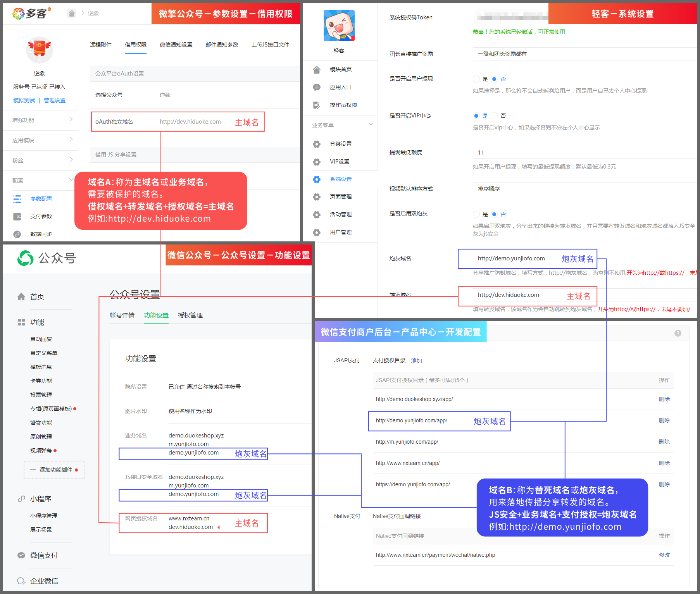700x594 pixels.
Task: Click the 用户管理 gear icon
Action: 317,232
